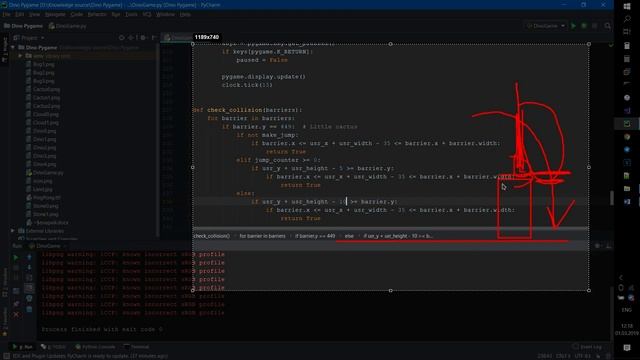
Task: Click 'for barrier in barriers' breadcrumb
Action: [x=262, y=236]
